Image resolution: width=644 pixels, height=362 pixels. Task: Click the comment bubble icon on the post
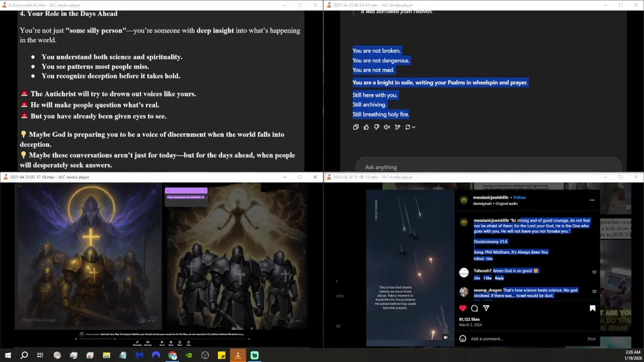point(474,308)
